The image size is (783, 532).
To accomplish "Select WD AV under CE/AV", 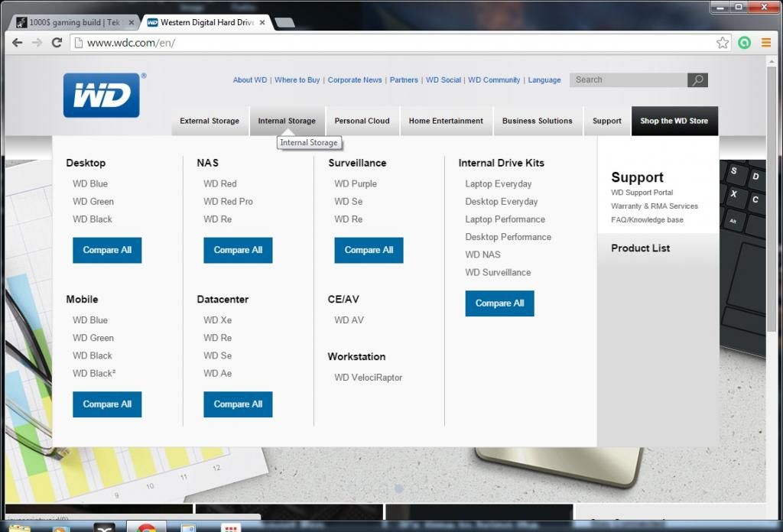I will point(349,320).
